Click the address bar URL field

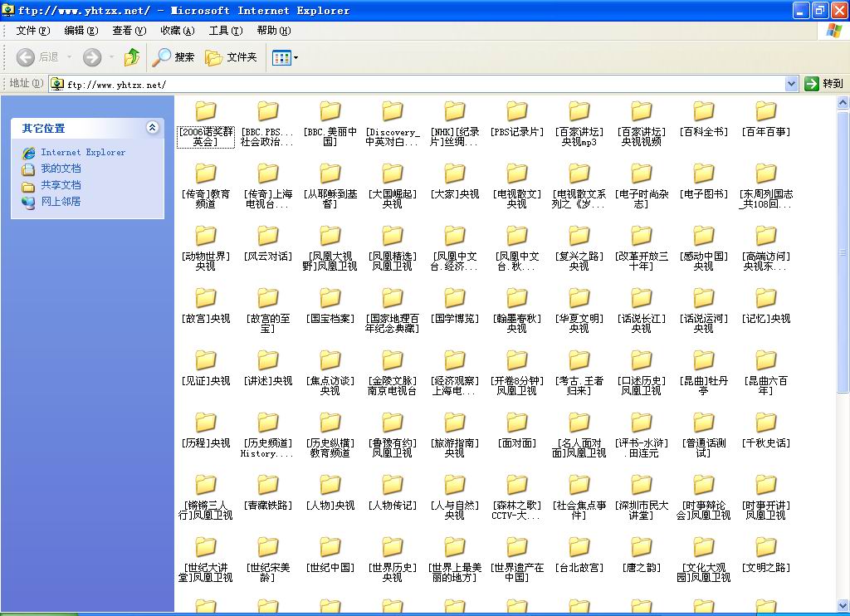[x=415, y=84]
